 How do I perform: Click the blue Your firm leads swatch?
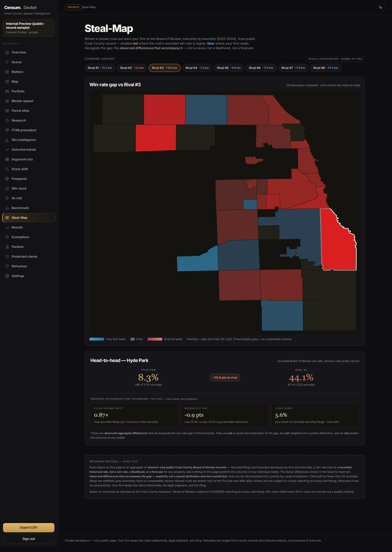pyautogui.click(x=97, y=339)
